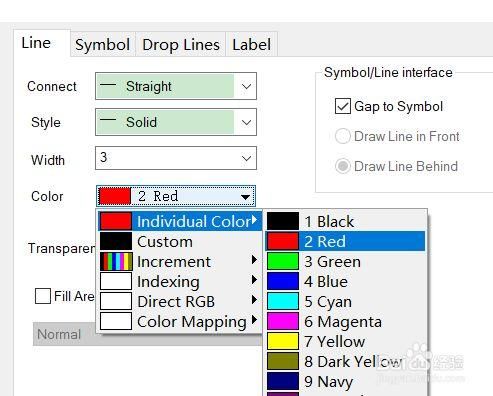Viewport: 493px width, 396px height.
Task: Click the Direct RGB icon box
Action: point(116,301)
